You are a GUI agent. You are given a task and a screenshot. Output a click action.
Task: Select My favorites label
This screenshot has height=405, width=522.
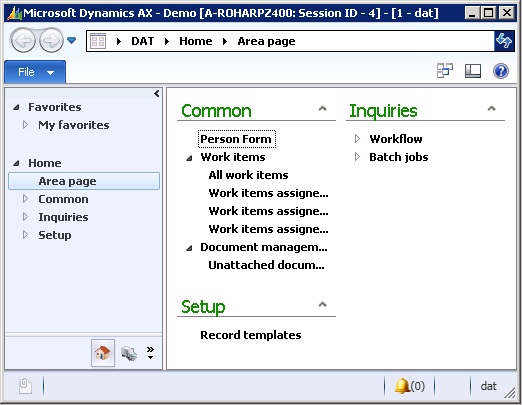[x=74, y=125]
